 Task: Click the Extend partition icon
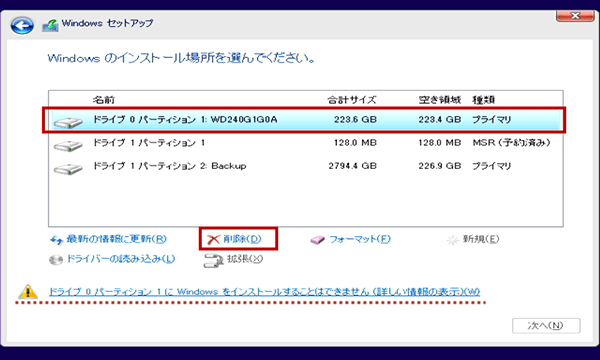point(213,260)
